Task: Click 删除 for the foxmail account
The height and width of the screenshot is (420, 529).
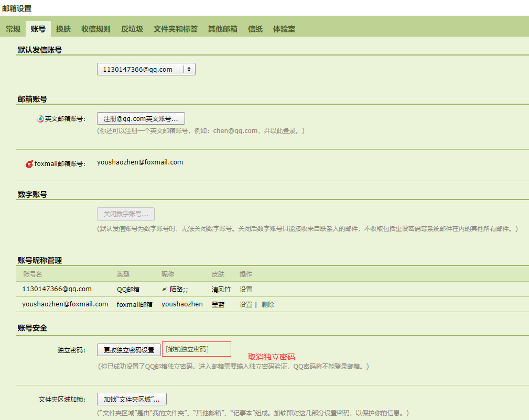Action: point(268,304)
